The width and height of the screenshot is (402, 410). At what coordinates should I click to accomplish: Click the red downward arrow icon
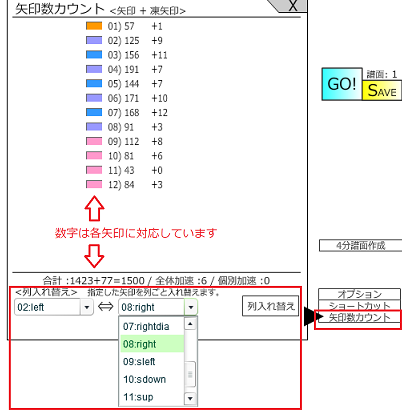(x=94, y=256)
